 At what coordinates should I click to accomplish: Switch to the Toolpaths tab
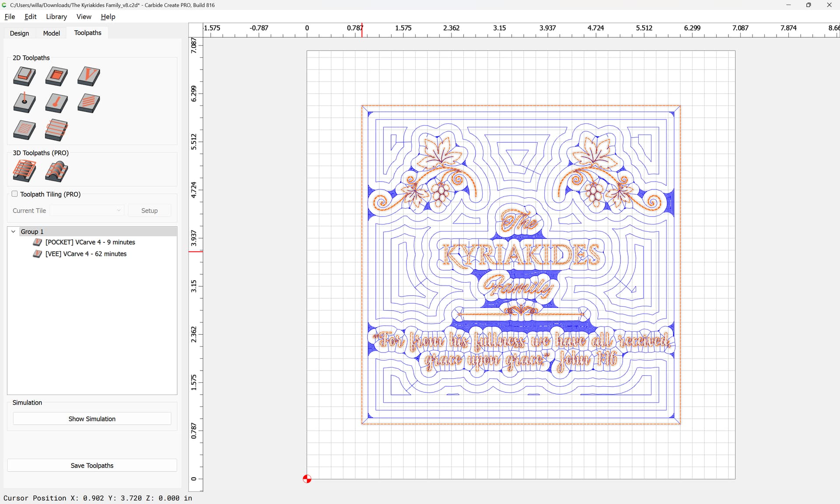tap(87, 33)
